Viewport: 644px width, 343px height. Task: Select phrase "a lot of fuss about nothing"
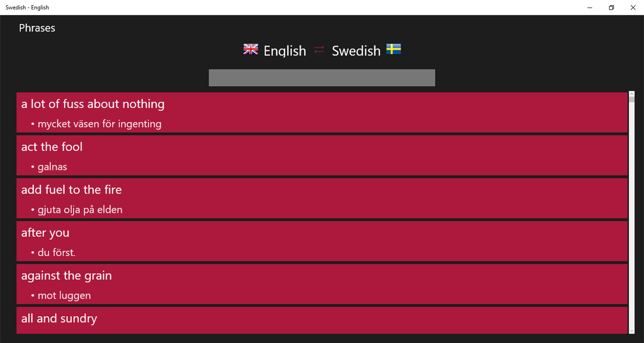[x=93, y=104]
